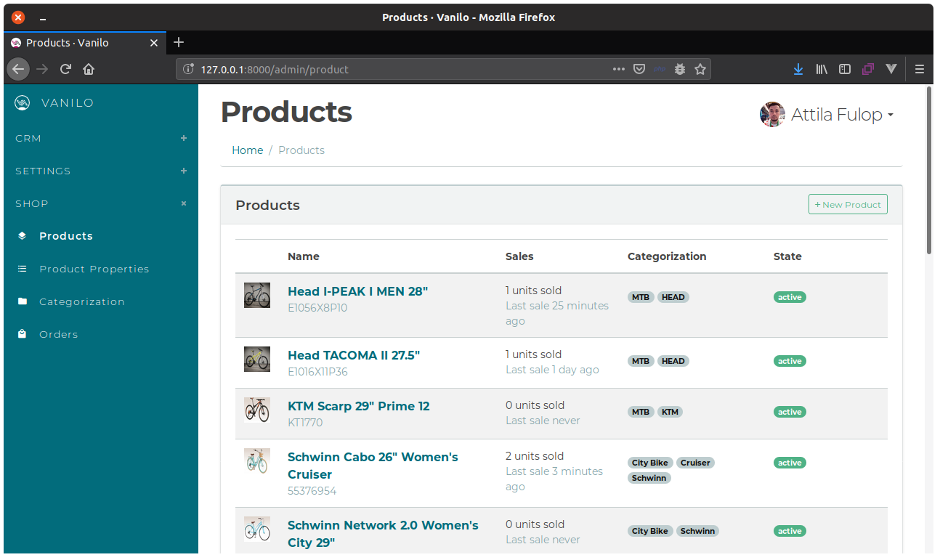Image resolution: width=940 pixels, height=560 pixels.
Task: Click the user avatar picture
Action: (772, 115)
